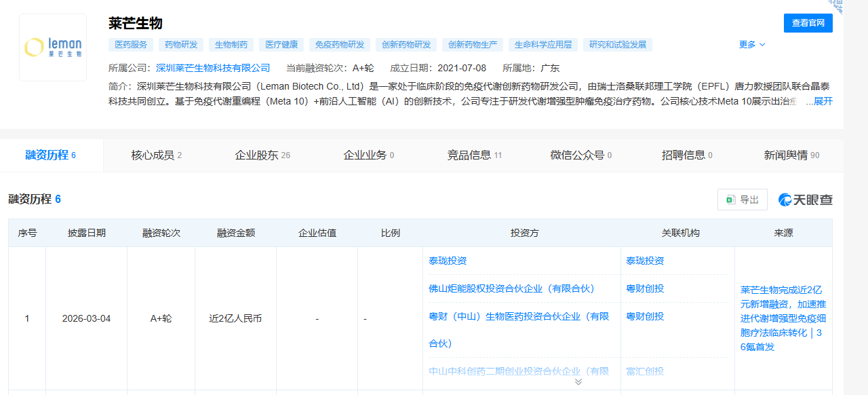868x395 pixels.
Task: Select the 招聘信息 tab
Action: 686,155
